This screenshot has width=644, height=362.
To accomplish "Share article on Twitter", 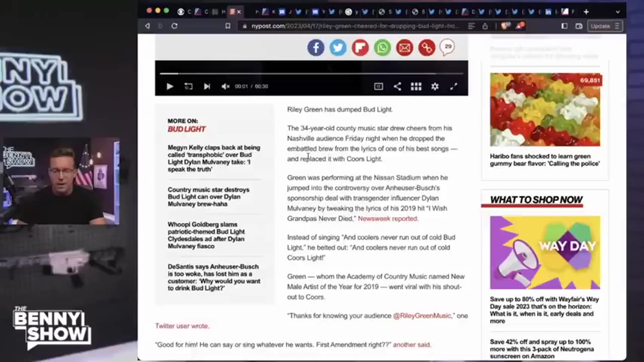I will tap(338, 48).
